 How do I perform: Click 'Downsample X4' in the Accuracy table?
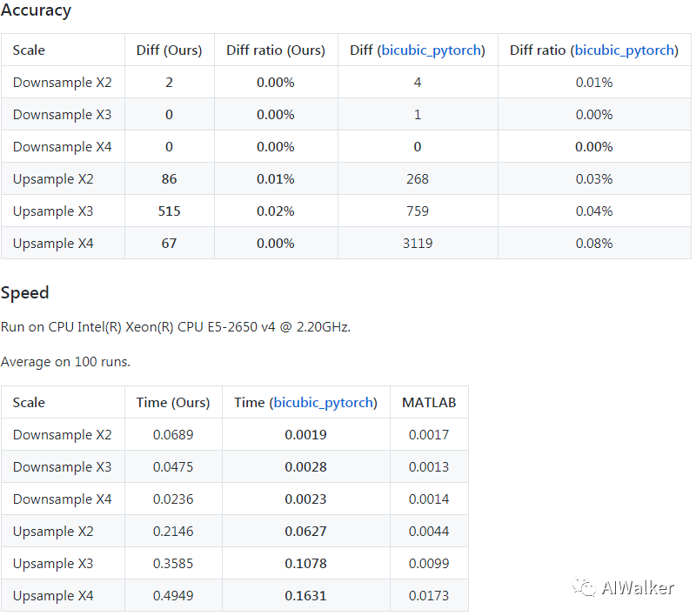tap(62, 147)
